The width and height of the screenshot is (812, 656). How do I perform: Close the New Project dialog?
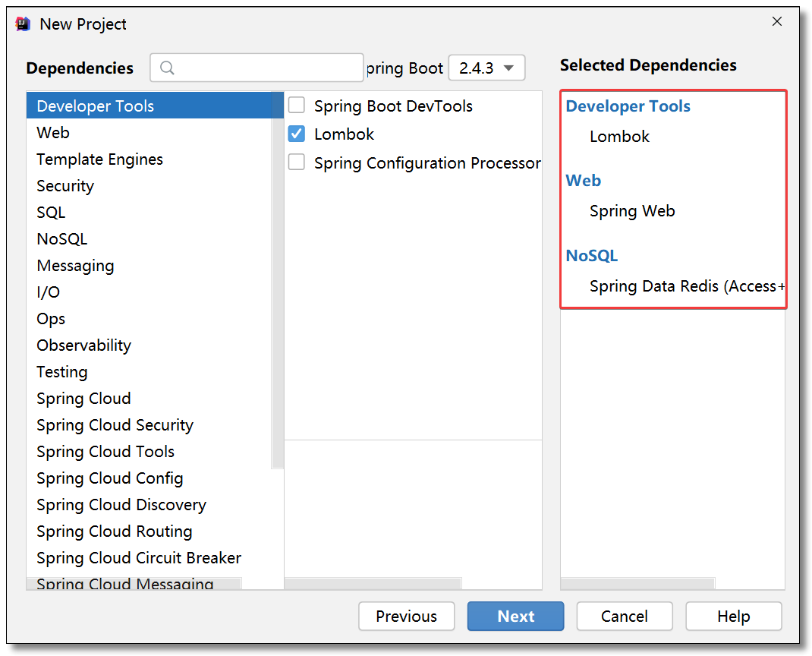(777, 21)
